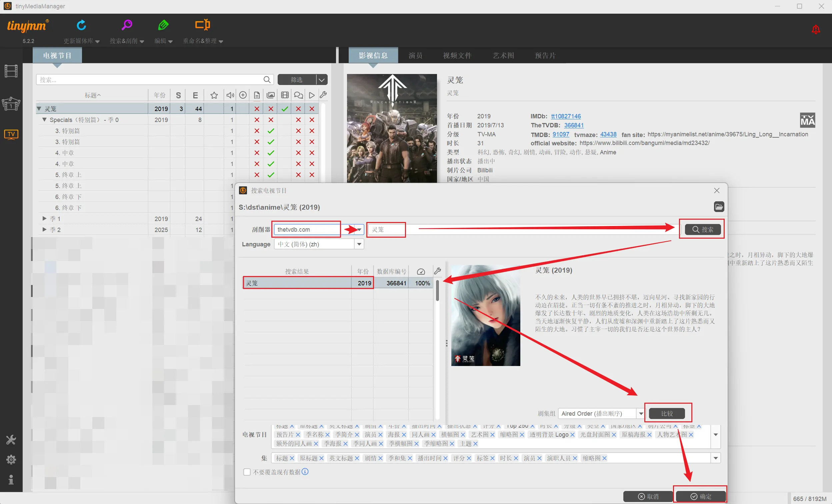832x504 pixels.
Task: Expand the Language combo box
Action: pos(359,244)
